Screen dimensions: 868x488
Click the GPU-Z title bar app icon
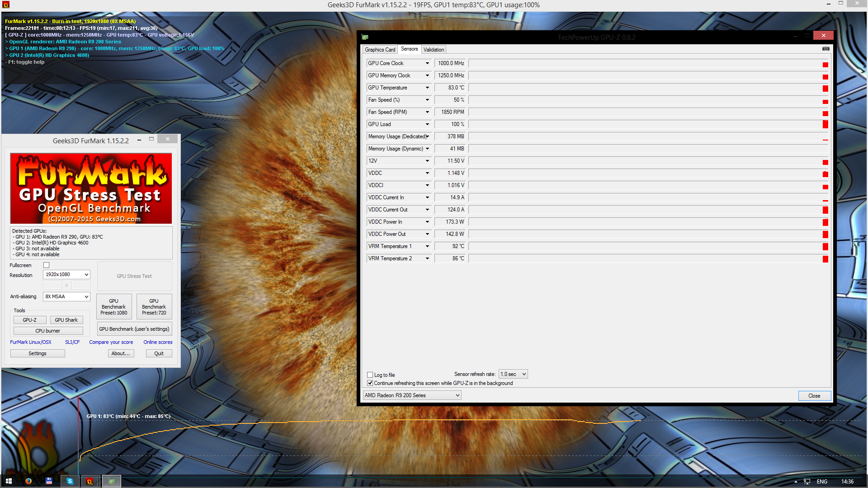tap(365, 37)
